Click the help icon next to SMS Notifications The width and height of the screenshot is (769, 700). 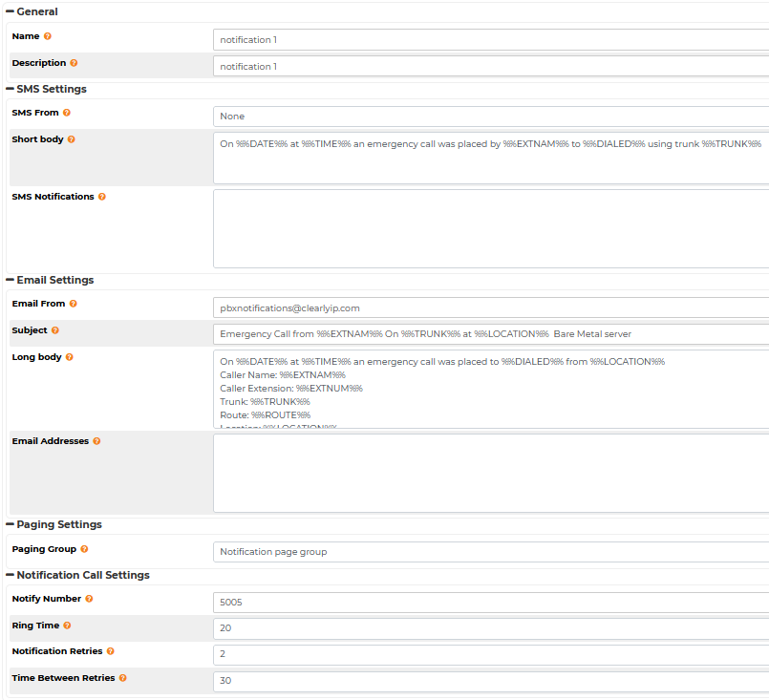click(102, 197)
